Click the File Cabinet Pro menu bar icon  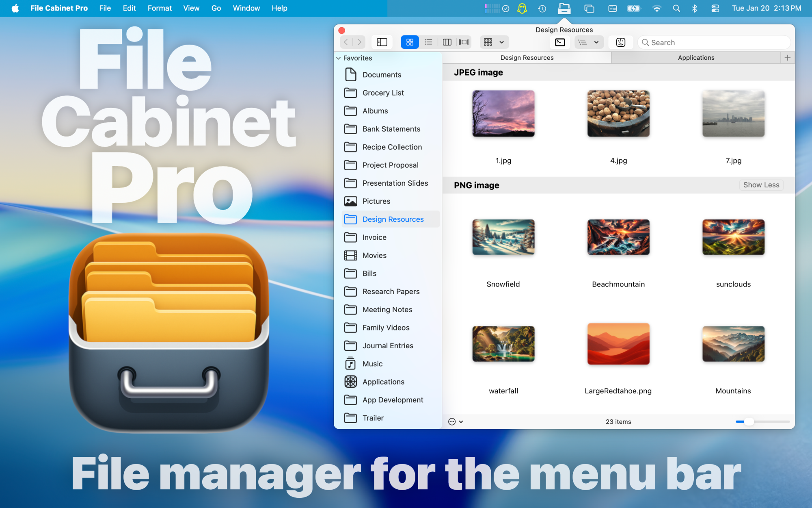564,8
